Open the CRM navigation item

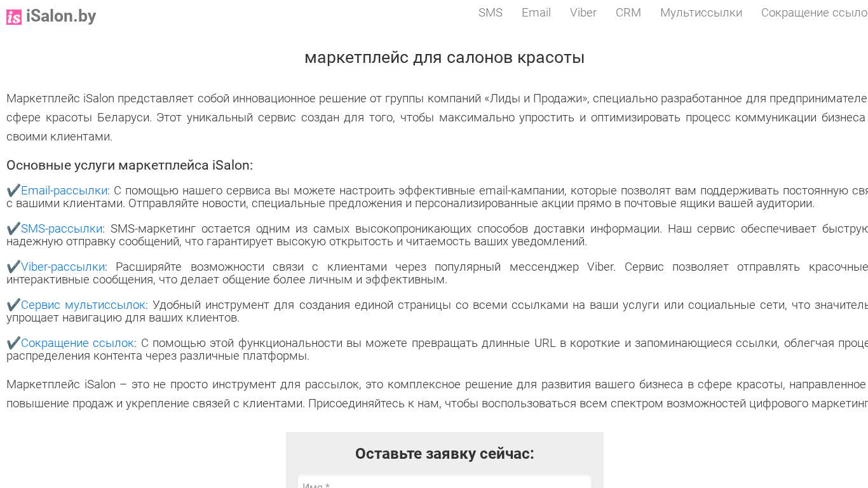628,13
